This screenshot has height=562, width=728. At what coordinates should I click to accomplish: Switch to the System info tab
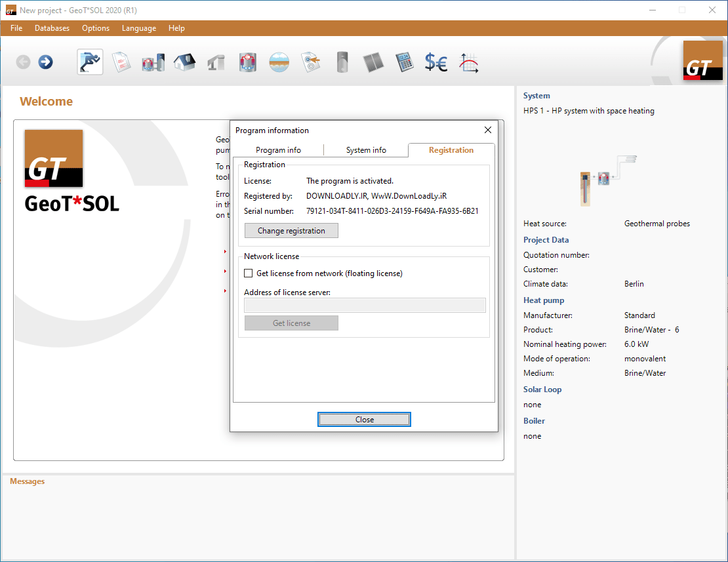pos(365,150)
